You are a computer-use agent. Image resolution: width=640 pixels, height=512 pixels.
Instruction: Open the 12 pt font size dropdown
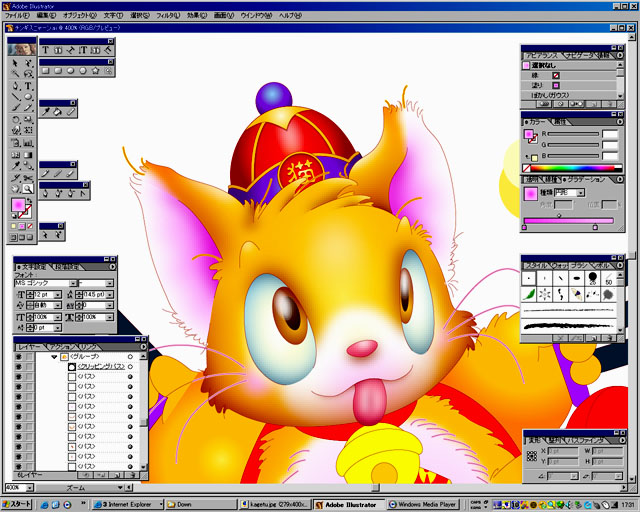coord(58,294)
